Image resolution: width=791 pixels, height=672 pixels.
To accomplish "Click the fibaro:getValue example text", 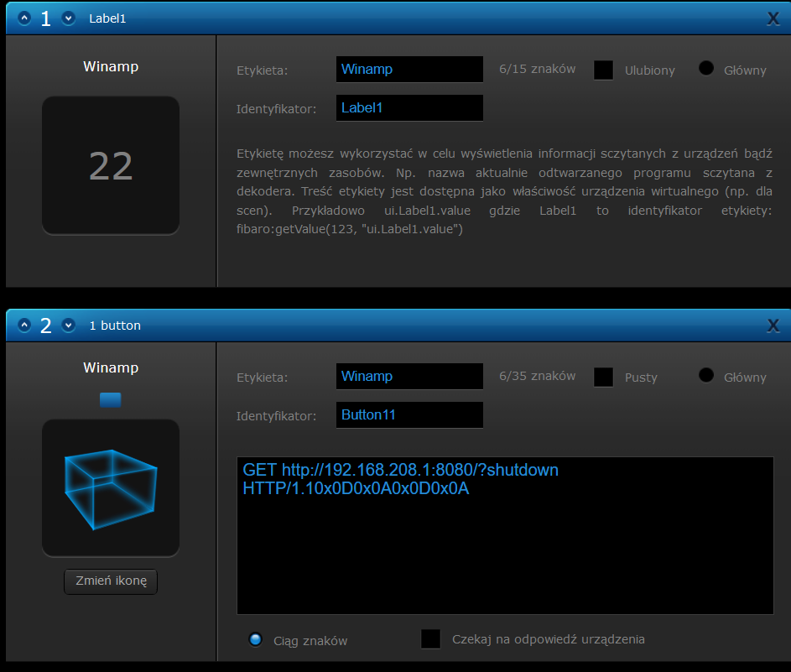I will [x=350, y=229].
